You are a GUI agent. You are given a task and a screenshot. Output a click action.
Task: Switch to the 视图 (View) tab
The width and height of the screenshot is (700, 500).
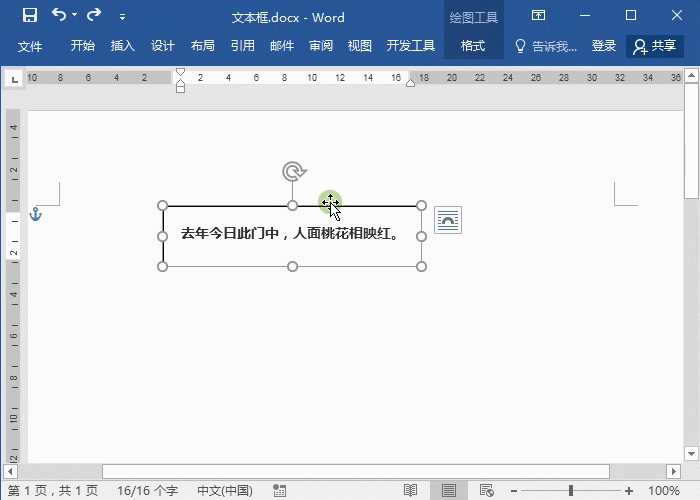pos(360,46)
